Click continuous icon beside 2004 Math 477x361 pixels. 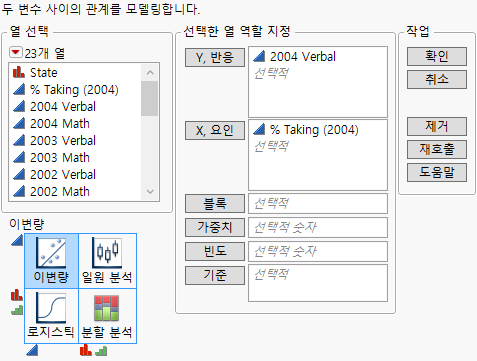pos(19,123)
